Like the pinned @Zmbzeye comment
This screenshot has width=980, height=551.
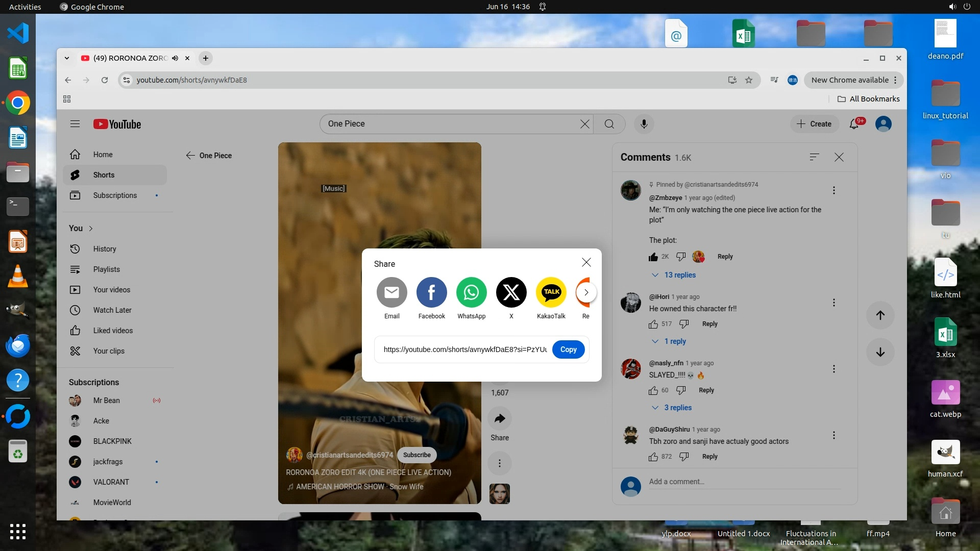tap(653, 257)
